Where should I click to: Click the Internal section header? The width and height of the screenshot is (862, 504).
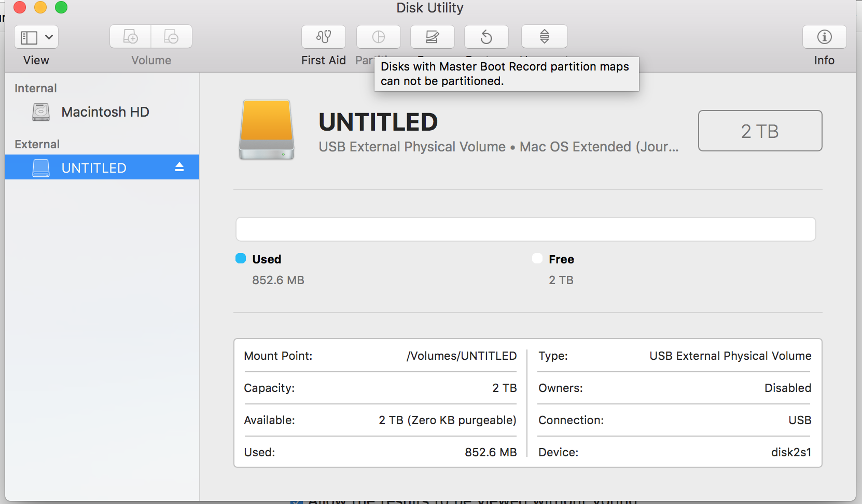coord(36,88)
